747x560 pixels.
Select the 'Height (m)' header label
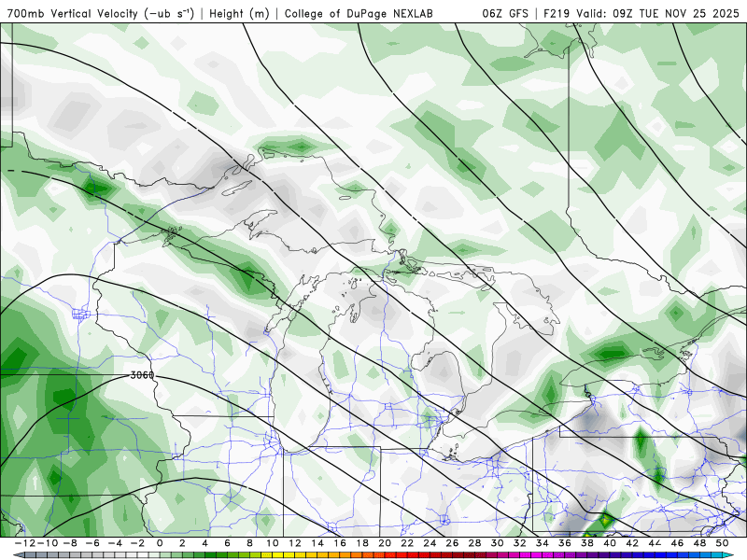pyautogui.click(x=239, y=13)
